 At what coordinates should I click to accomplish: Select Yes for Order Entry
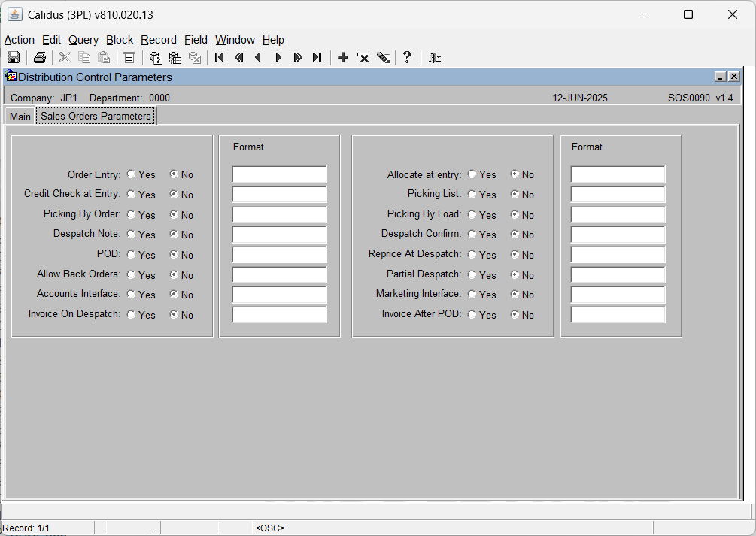click(x=131, y=174)
